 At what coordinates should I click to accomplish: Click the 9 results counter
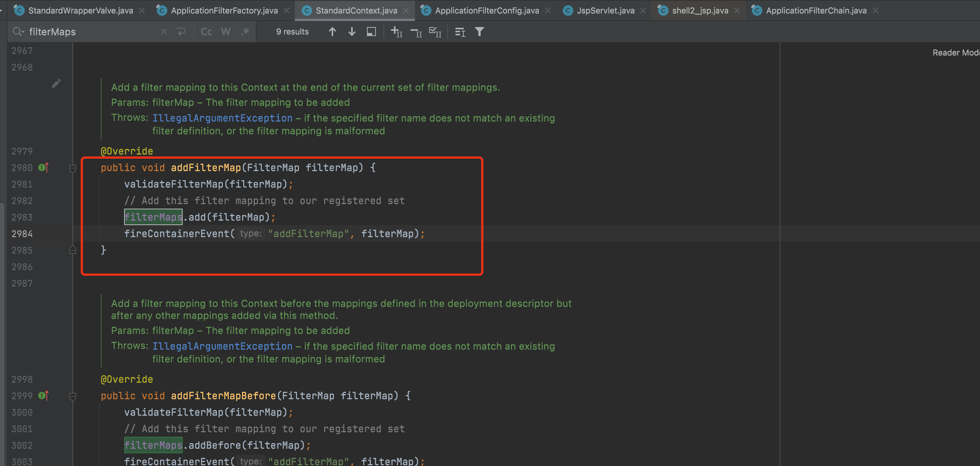[292, 32]
